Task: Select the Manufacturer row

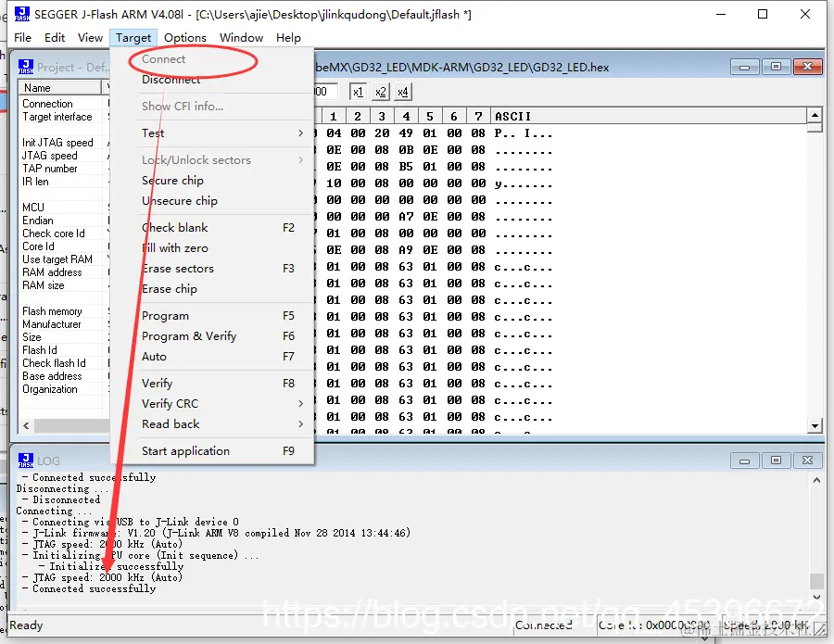Action: [x=63, y=324]
